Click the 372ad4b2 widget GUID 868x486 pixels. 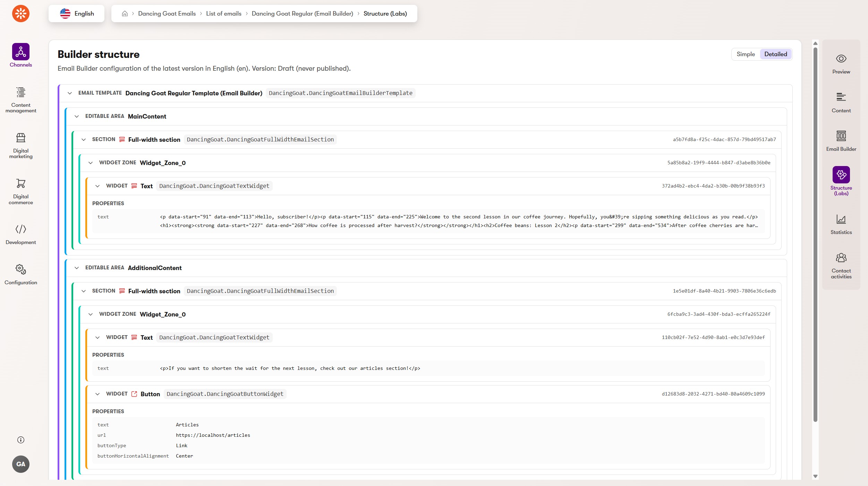[713, 186]
